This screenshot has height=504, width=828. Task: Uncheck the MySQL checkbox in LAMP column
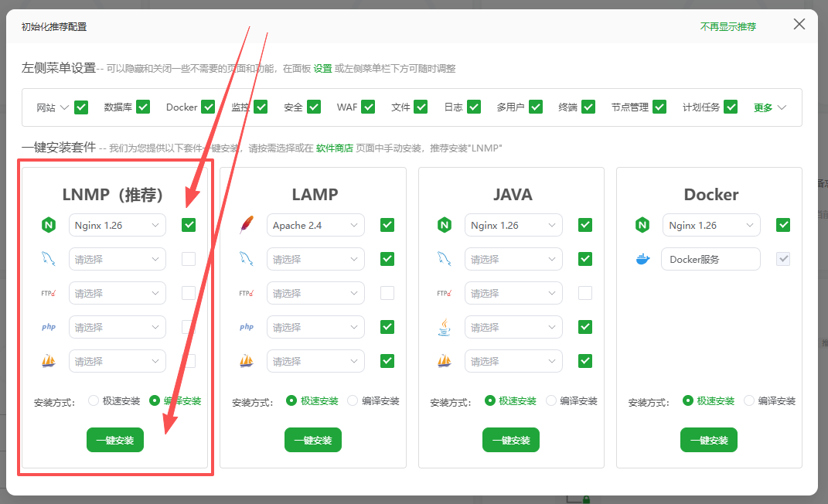click(x=387, y=258)
